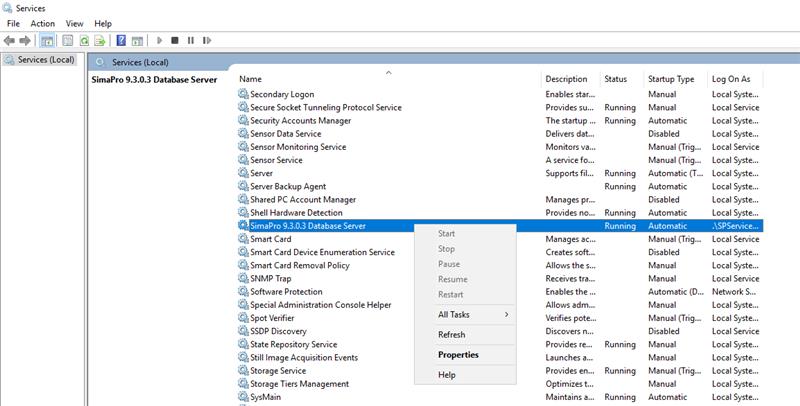This screenshot has height=406, width=800.
Task: Click the Properties toolbar icon
Action: [67, 40]
